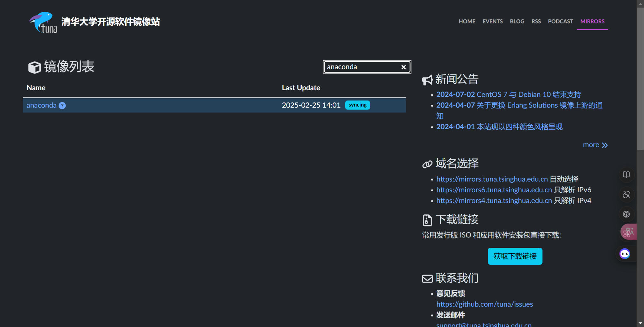Click the 发送邮件 heading text
Image resolution: width=644 pixels, height=327 pixels.
point(450,315)
